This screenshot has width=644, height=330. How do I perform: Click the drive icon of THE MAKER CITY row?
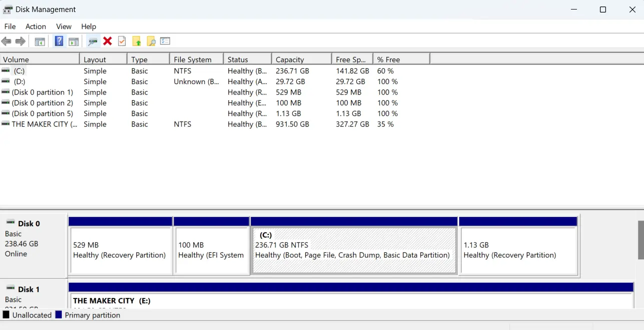point(6,124)
